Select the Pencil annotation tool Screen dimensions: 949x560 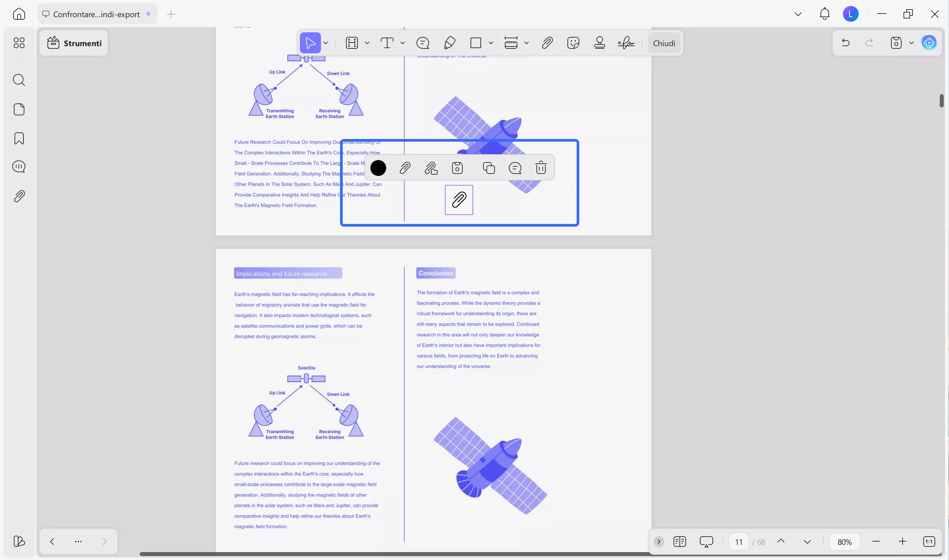point(449,42)
